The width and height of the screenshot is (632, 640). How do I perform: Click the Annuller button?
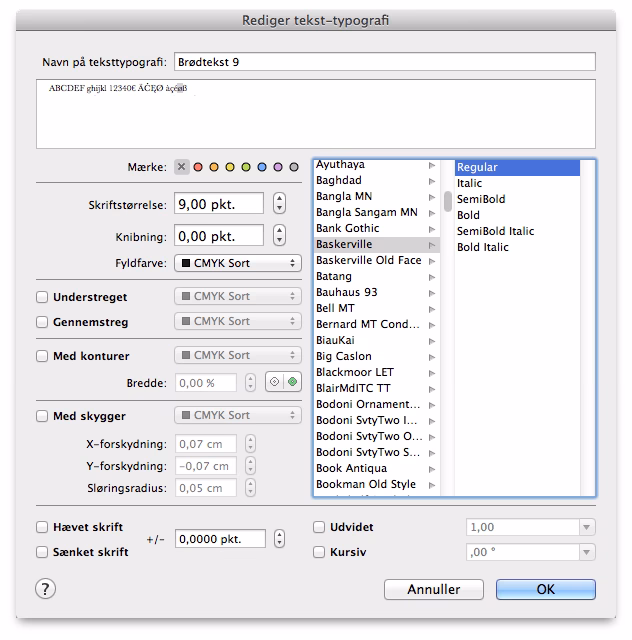[434, 590]
